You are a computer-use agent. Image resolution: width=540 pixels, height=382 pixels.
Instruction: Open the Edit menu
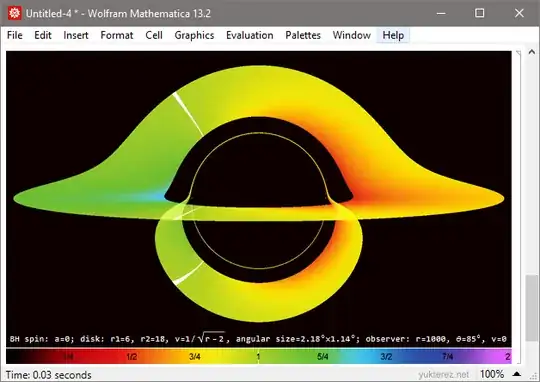[43, 35]
